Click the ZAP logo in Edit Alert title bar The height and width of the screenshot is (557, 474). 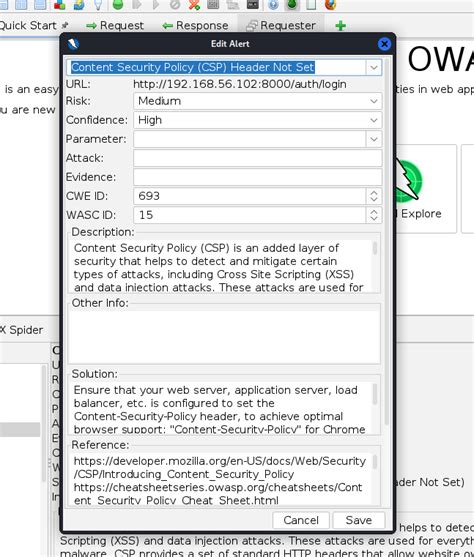coord(73,44)
